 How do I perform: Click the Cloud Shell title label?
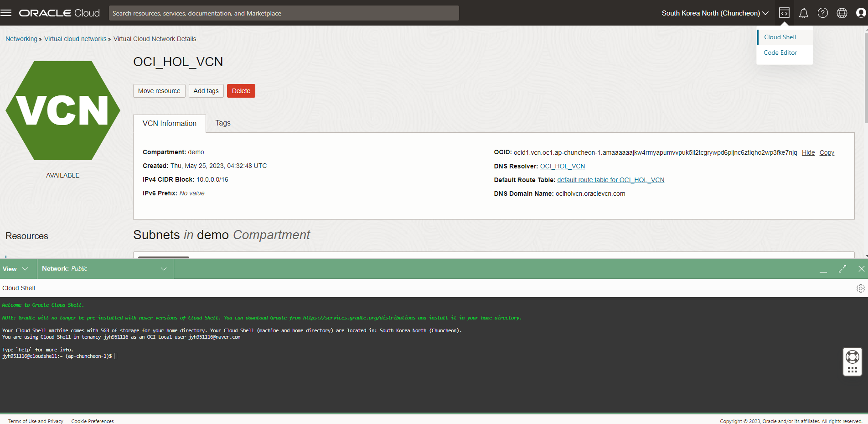tap(19, 288)
